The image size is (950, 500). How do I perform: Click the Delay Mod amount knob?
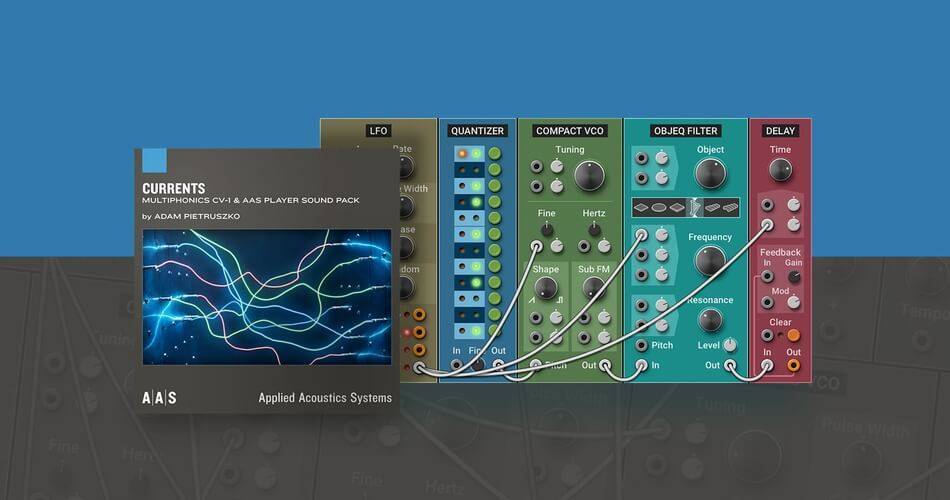coord(794,302)
